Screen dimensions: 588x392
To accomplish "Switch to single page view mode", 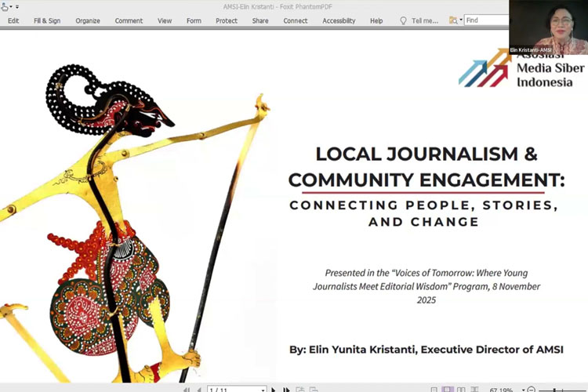I will pos(434,390).
